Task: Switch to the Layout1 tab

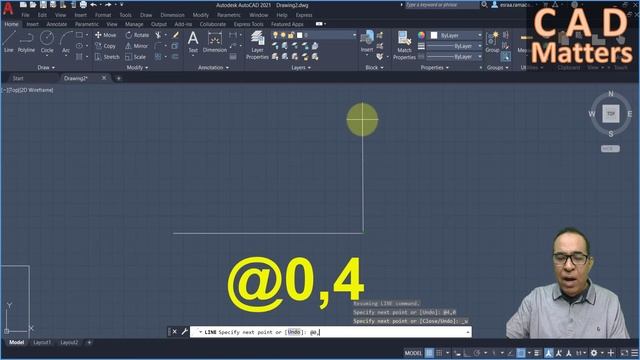Action: [42, 342]
